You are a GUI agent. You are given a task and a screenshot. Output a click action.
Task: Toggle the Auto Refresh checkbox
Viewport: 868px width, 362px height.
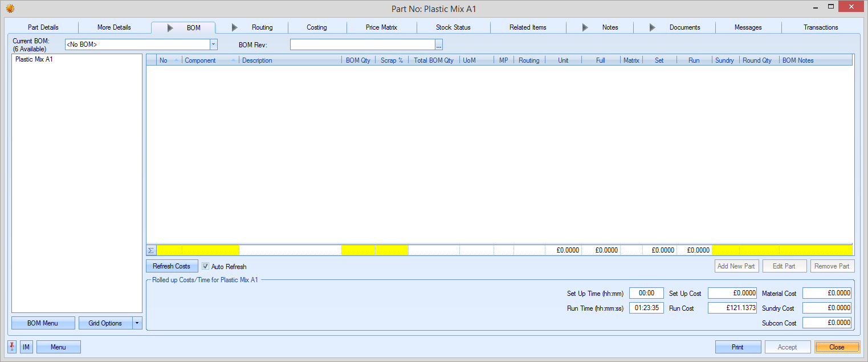(206, 266)
